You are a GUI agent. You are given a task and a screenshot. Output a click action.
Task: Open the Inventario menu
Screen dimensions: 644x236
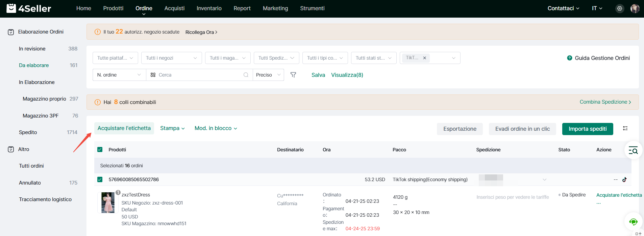209,8
